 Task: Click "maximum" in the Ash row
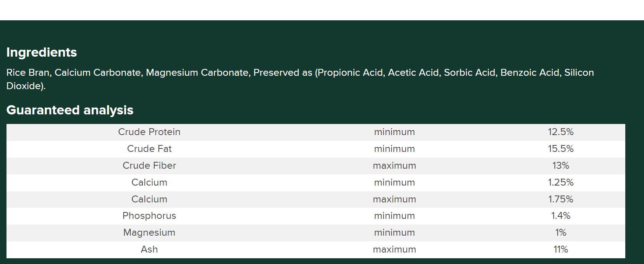point(394,249)
